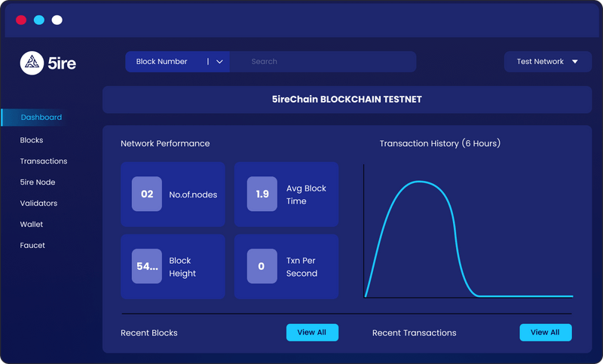Viewport: 603px width, 364px height.
Task: Click the Recent Blocks heading
Action: [149, 333]
